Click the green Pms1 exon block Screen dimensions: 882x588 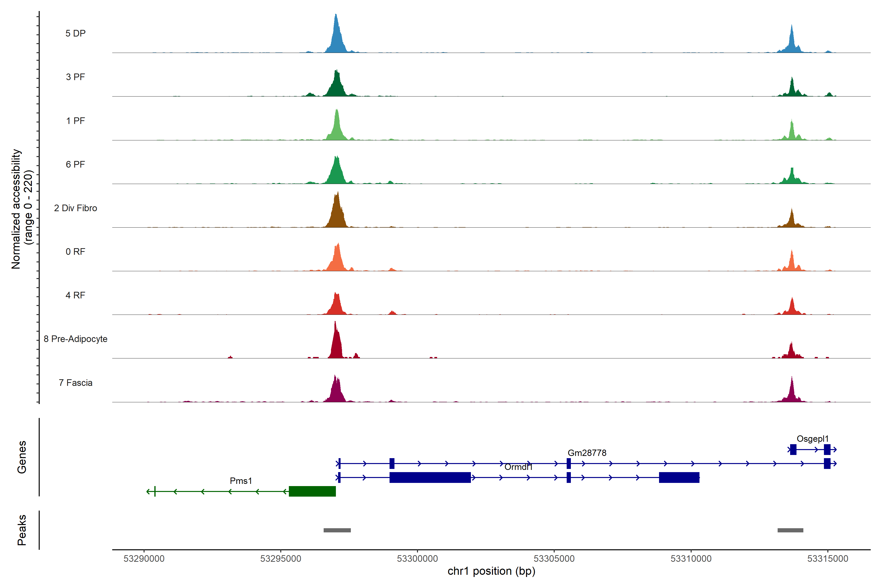(312, 491)
